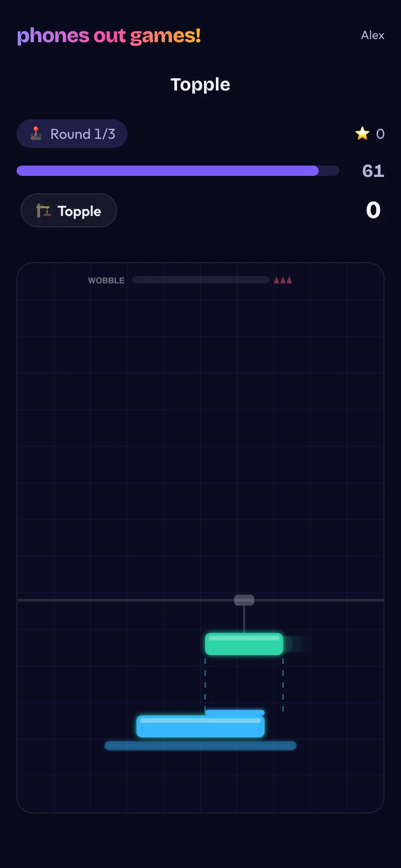401x868 pixels.
Task: Click the joystick icon beside Round 1/3
Action: [35, 134]
